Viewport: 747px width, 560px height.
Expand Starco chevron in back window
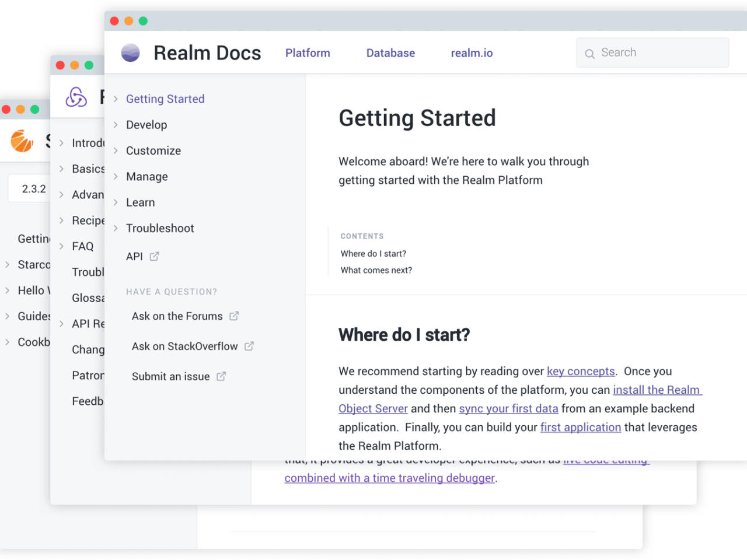pyautogui.click(x=8, y=264)
